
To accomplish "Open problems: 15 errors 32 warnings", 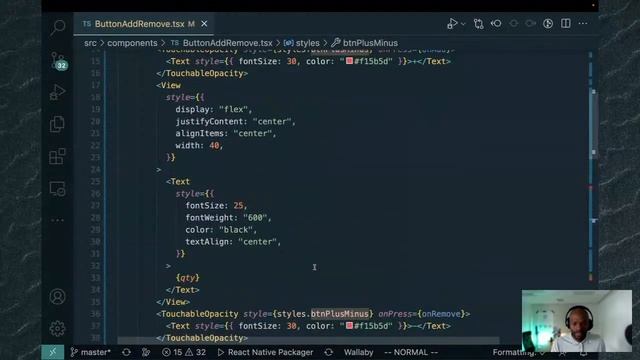I will (184, 352).
